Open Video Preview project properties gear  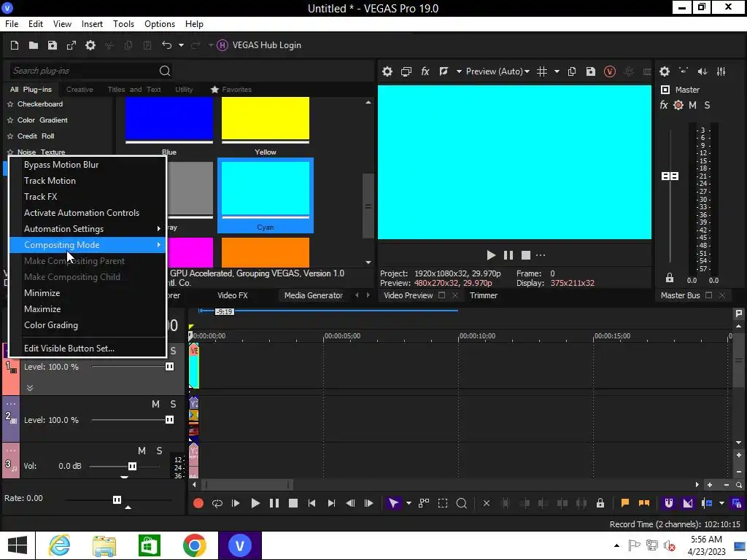(387, 71)
